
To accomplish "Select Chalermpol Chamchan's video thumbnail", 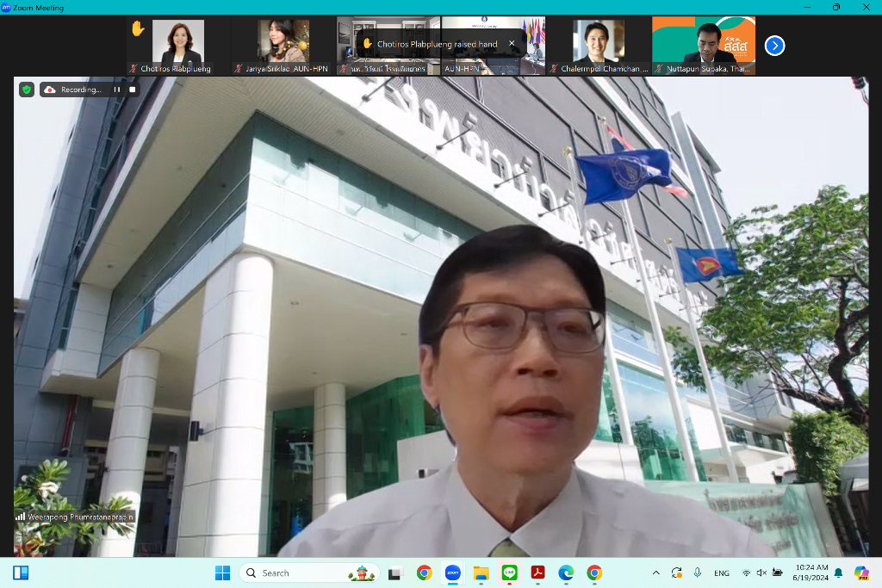I will point(599,45).
